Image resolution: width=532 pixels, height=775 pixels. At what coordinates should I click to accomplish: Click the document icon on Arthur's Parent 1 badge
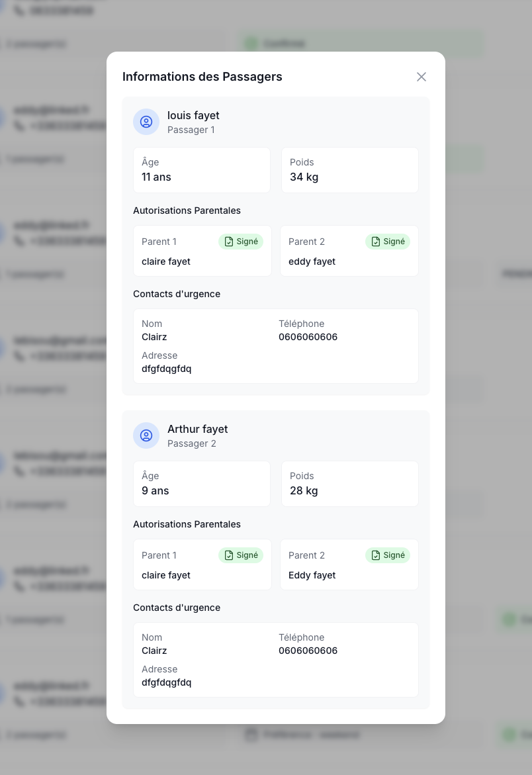pyautogui.click(x=229, y=555)
